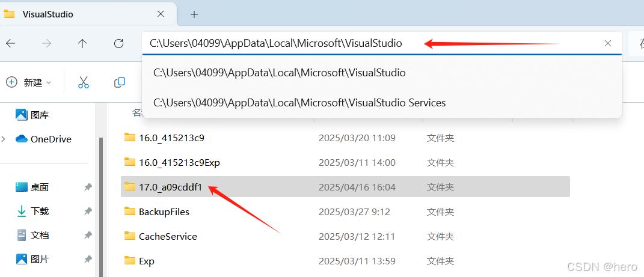Close the VisualStudio tab
The image size is (644, 277).
(161, 14)
